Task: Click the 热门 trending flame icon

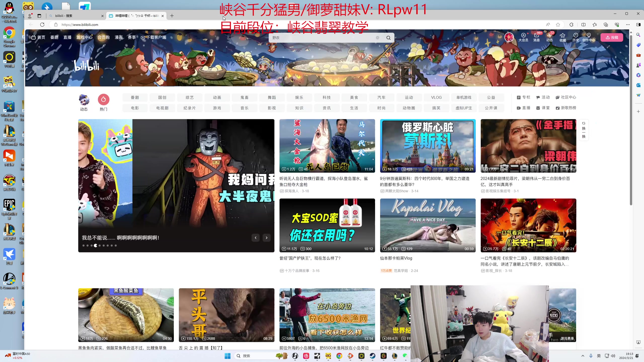Action: coord(103,100)
